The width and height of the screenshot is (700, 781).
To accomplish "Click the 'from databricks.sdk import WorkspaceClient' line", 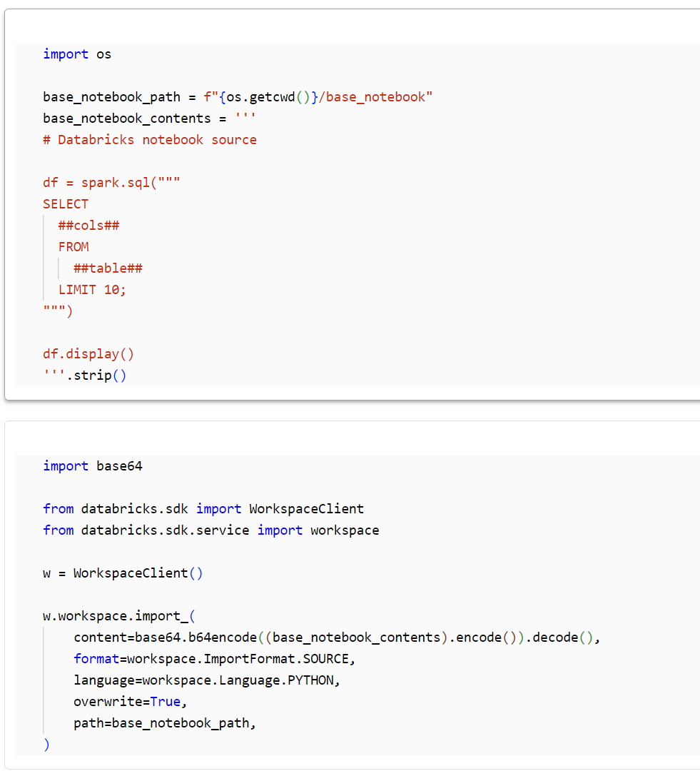I will [203, 508].
